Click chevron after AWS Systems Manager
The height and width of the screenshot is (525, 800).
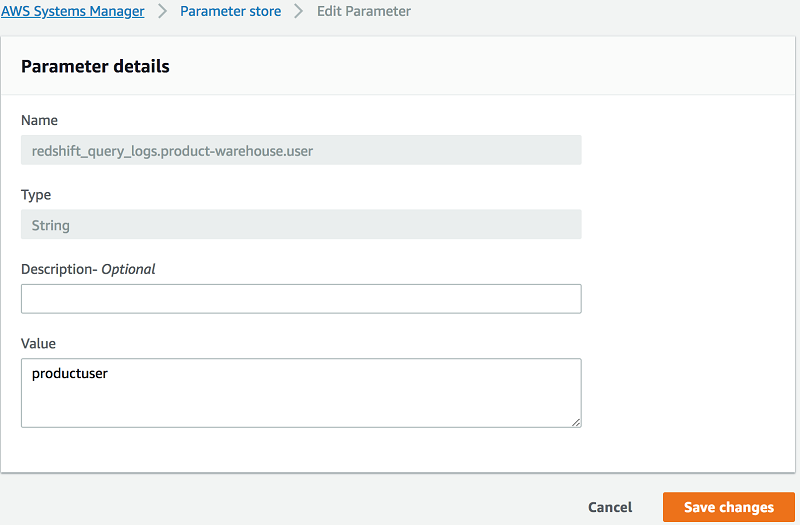[x=162, y=12]
